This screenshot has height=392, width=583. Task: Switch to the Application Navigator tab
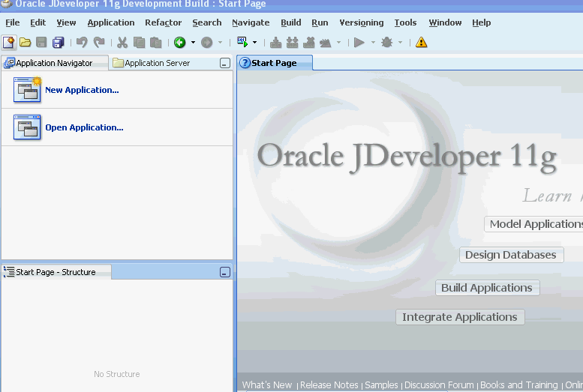point(54,63)
